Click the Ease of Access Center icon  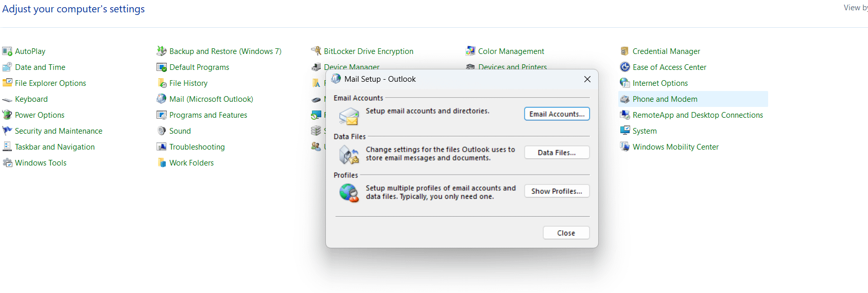[625, 67]
